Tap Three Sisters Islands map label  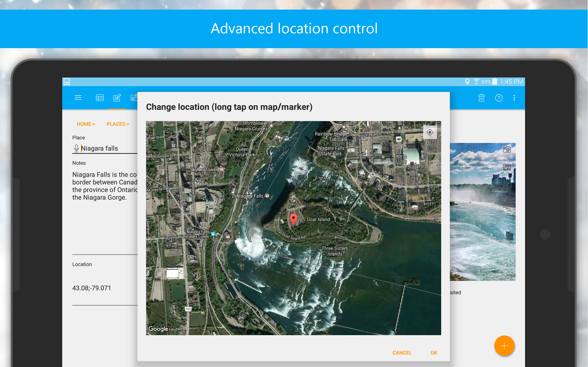click(x=335, y=251)
